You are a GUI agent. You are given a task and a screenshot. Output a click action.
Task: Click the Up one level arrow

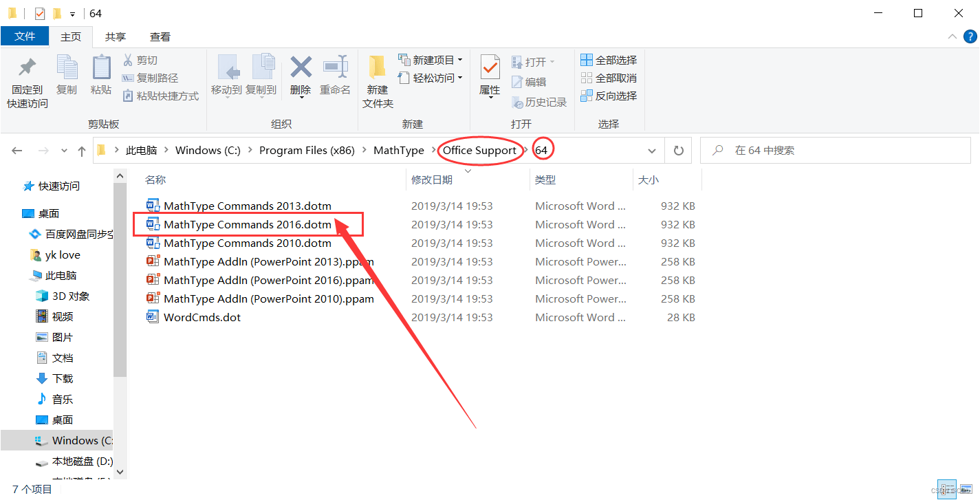coord(82,151)
